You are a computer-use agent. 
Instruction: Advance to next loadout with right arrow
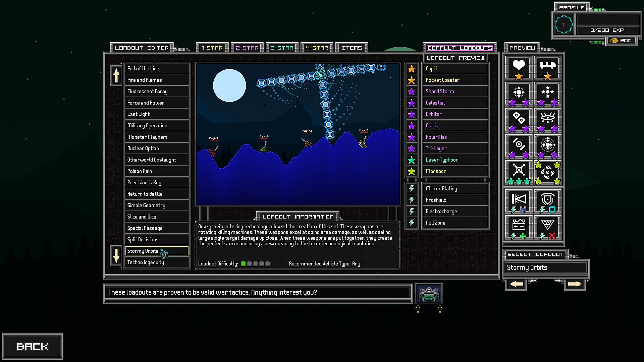(575, 284)
